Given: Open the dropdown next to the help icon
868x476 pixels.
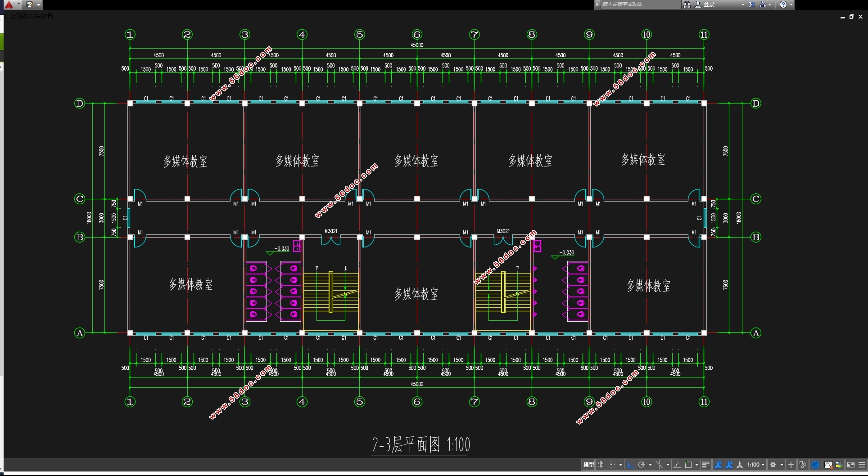Looking at the screenshot, I should point(791,4).
